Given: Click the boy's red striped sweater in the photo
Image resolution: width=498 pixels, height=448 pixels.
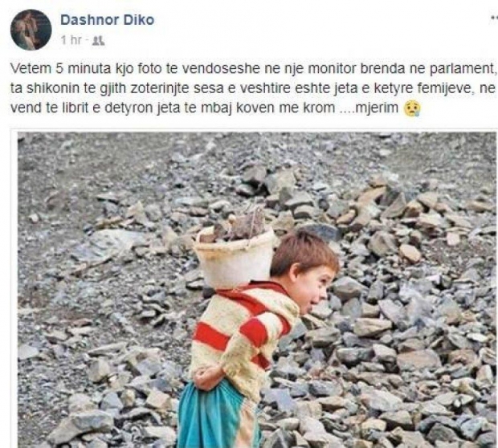Looking at the screenshot, I should coord(243,333).
